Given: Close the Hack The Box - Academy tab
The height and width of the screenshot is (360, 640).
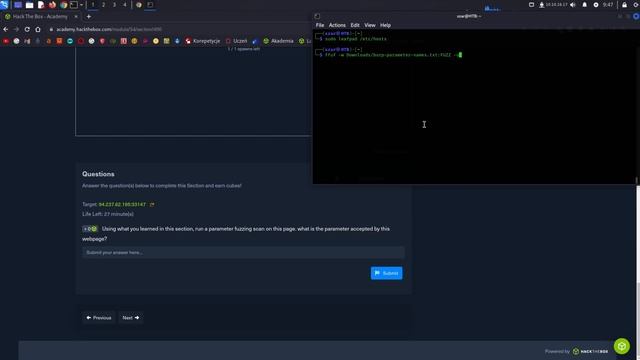Looking at the screenshot, I should [76, 17].
